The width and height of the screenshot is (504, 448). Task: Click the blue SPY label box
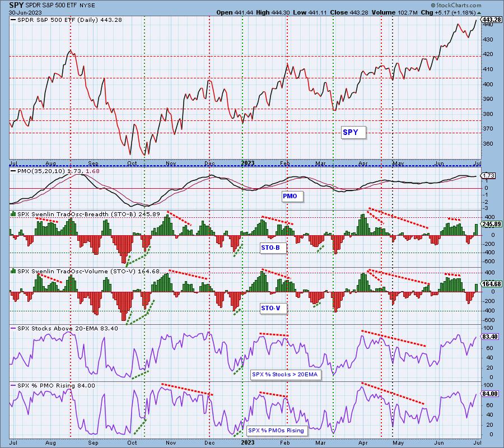click(x=353, y=132)
